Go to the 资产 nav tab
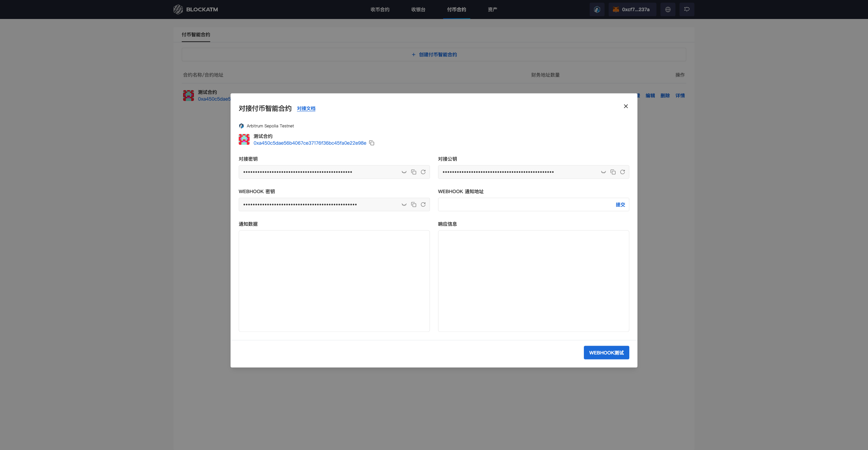This screenshot has height=450, width=868. 492,9
